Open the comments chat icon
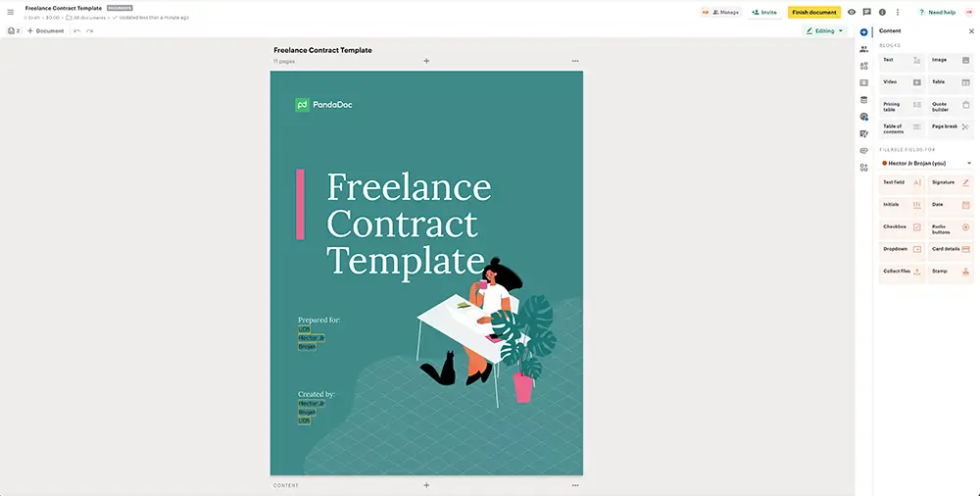Viewport: 980px width, 496px height. [866, 12]
